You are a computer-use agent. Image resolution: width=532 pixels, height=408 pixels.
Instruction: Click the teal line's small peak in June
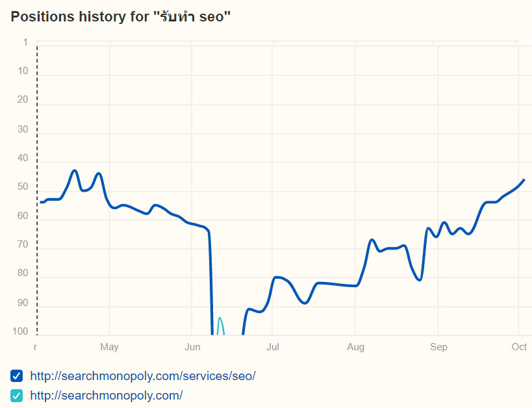pos(220,318)
